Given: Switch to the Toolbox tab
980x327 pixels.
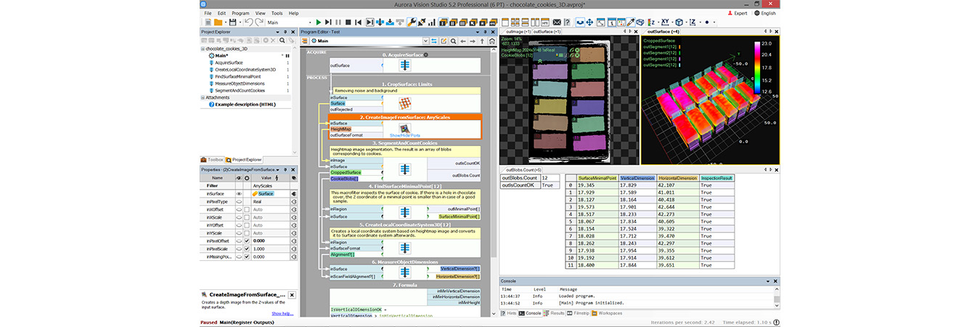Looking at the screenshot, I should 213,159.
